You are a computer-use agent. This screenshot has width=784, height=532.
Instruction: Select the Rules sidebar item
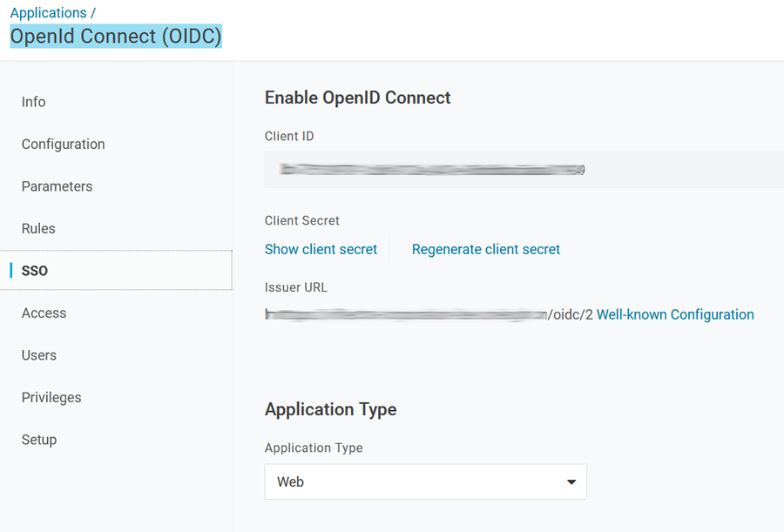[x=38, y=229]
